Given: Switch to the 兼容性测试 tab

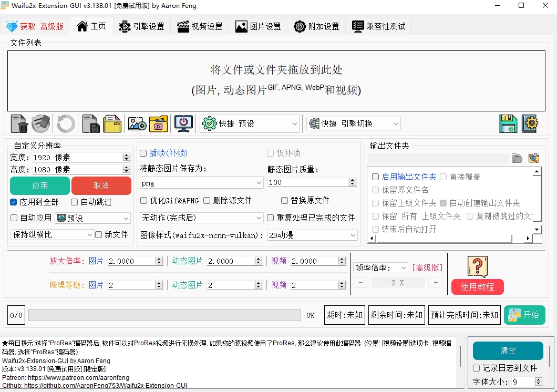Looking at the screenshot, I should pos(379,26).
